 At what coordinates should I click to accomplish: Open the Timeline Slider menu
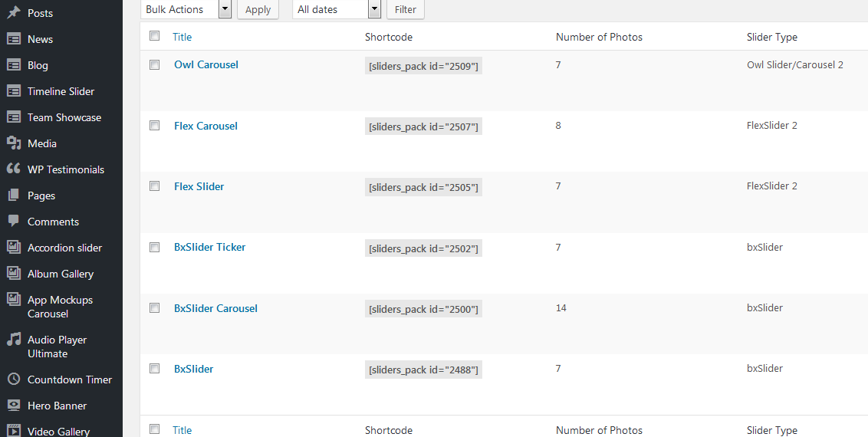click(x=61, y=91)
